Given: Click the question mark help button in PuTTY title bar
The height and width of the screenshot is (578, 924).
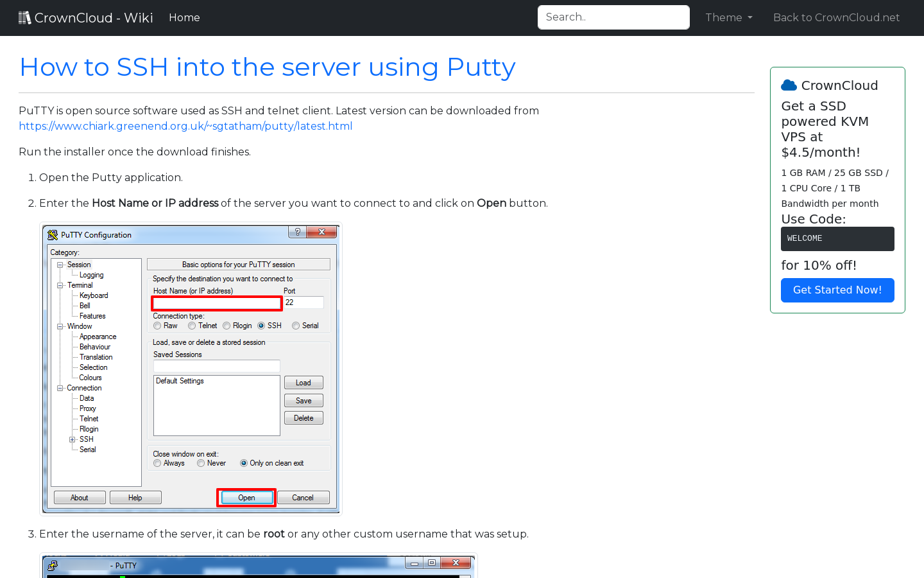Looking at the screenshot, I should click(x=297, y=232).
